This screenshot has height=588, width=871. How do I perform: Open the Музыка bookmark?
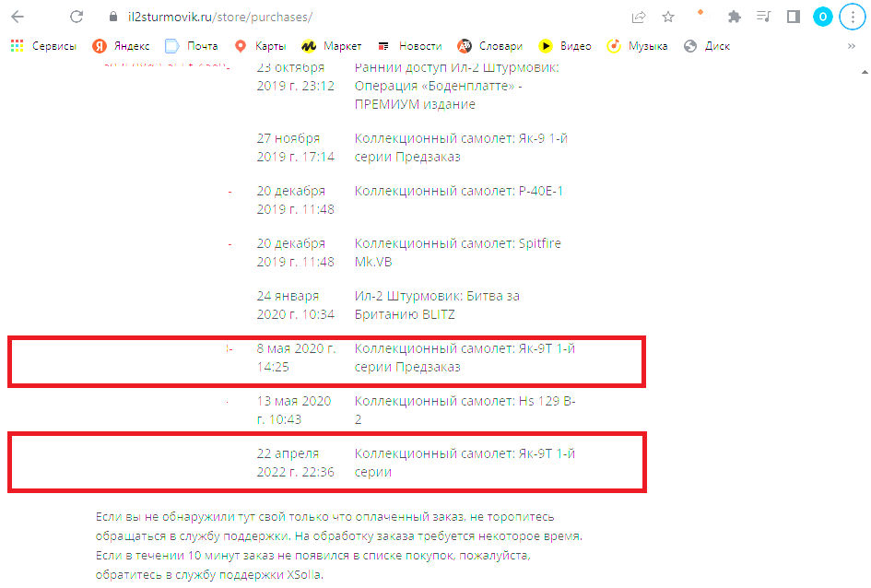tap(637, 46)
